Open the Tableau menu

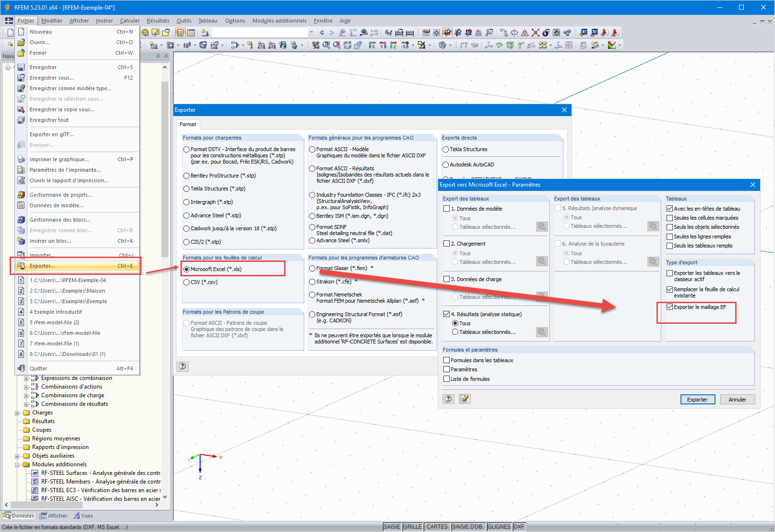click(207, 21)
